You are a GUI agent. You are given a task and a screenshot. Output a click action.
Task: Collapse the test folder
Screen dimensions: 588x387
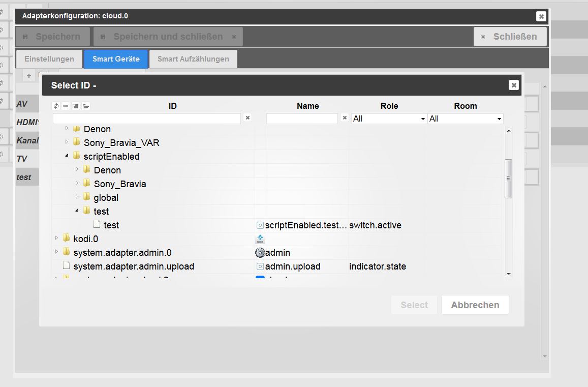77,211
